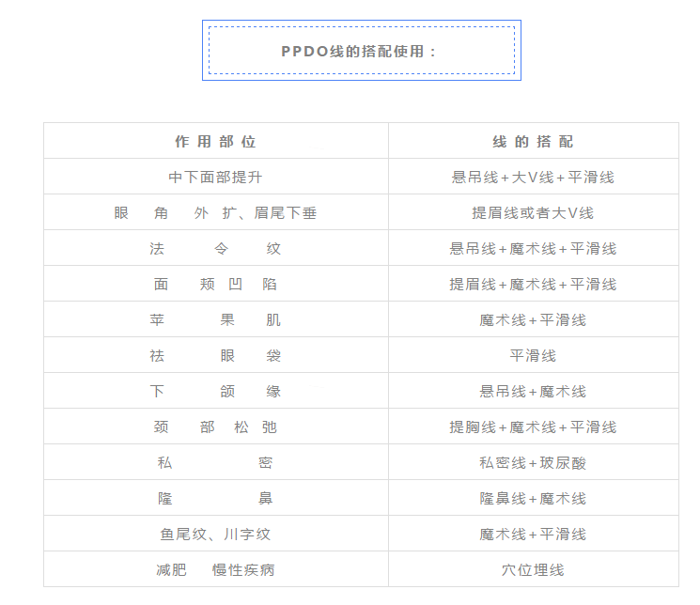Click the cell '提胸线+魔术线+平滑线'
This screenshot has height=605, width=700.
tap(533, 427)
